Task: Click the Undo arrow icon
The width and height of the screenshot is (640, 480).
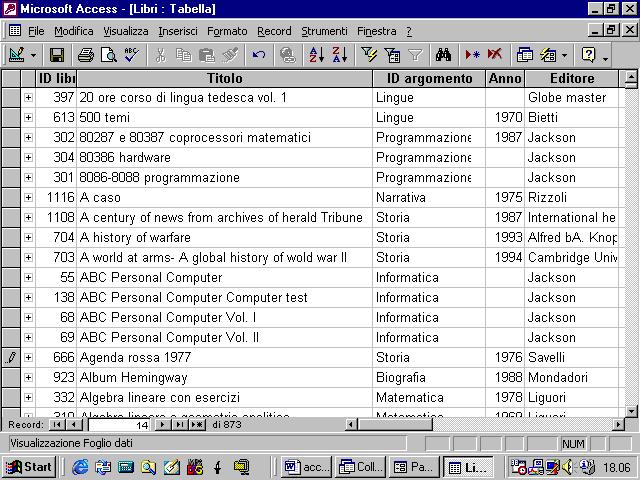Action: click(259, 55)
